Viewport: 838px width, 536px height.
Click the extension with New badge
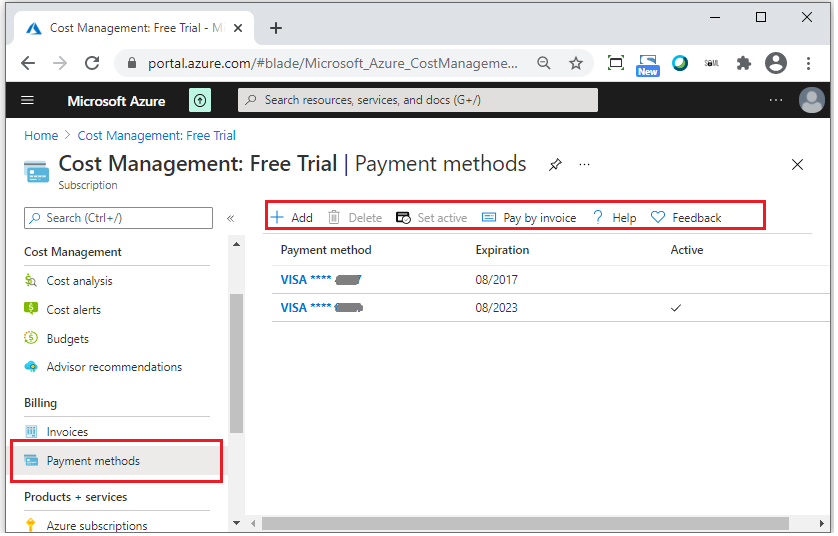coord(650,65)
